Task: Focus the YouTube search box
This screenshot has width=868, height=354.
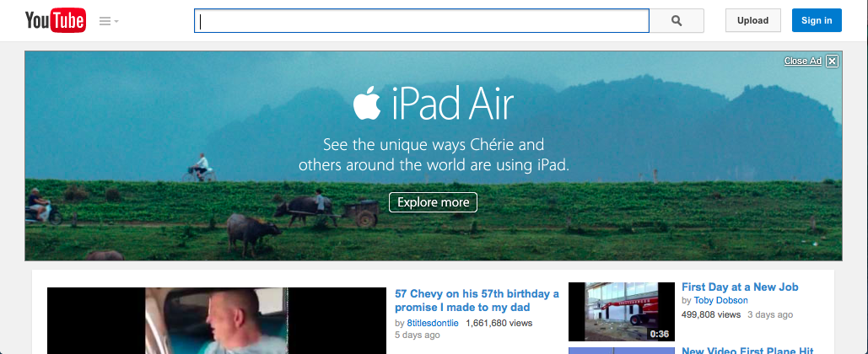Action: (421, 20)
